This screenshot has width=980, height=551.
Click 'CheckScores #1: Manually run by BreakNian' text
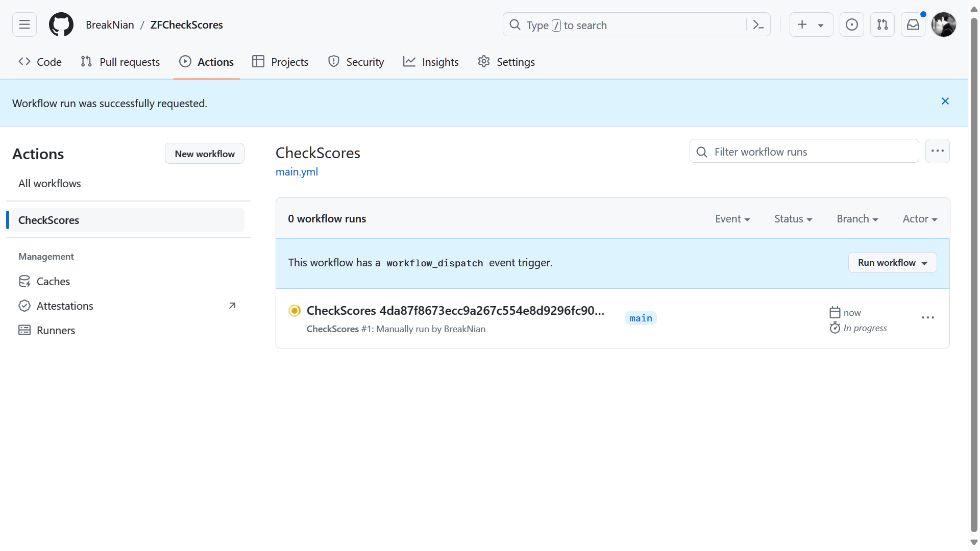396,329
